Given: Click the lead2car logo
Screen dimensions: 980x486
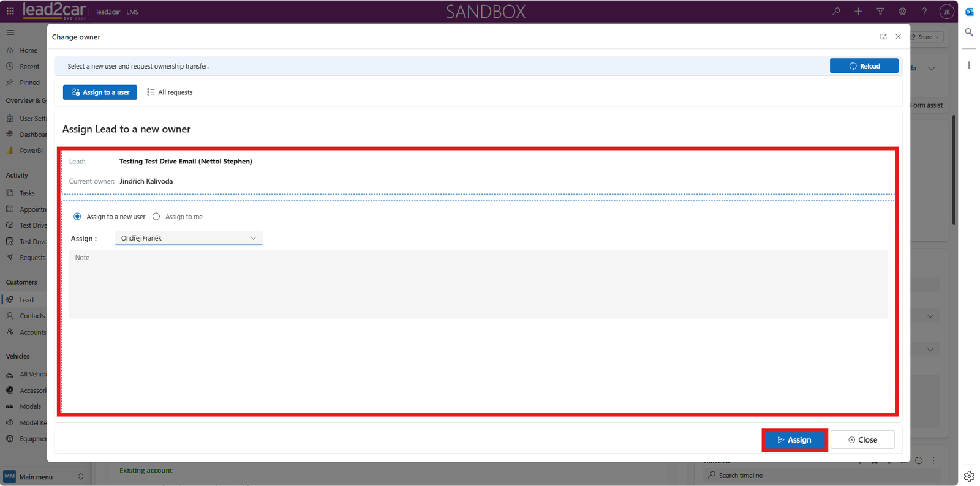Looking at the screenshot, I should (x=54, y=11).
